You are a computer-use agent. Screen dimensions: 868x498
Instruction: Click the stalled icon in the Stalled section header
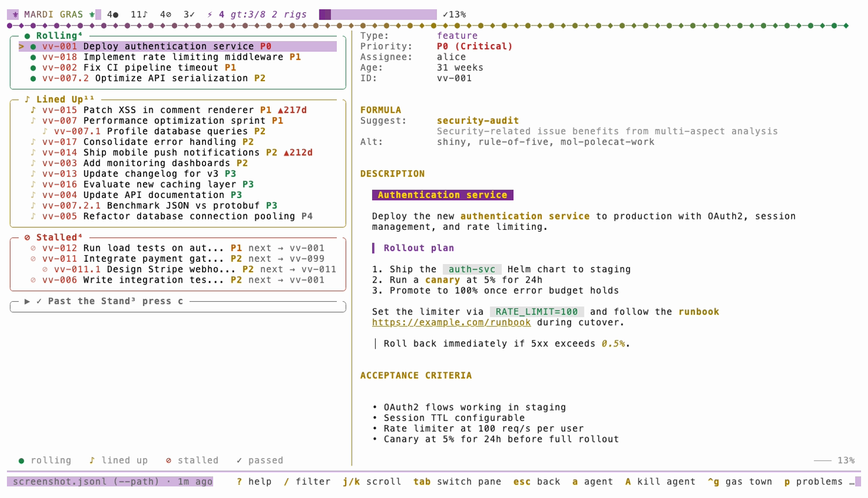(x=27, y=238)
